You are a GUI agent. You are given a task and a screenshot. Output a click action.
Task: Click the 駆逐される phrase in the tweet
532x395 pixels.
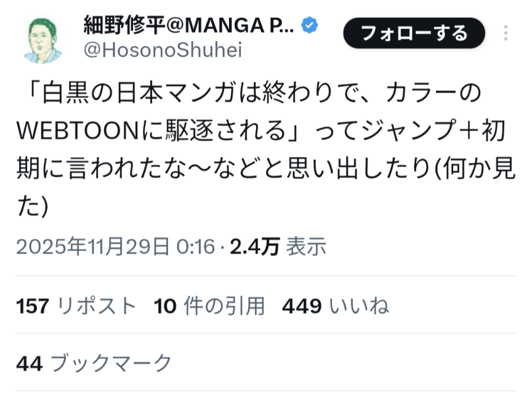(233, 131)
